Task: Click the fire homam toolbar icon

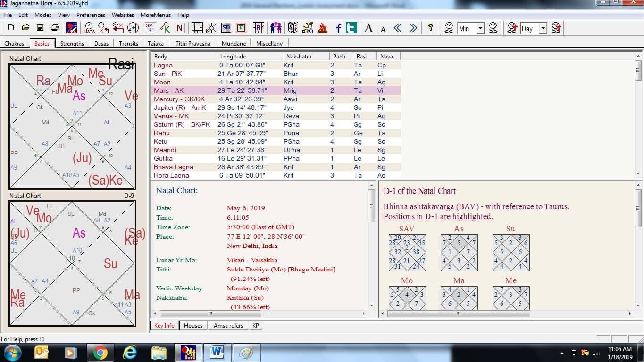Action: coord(322,28)
